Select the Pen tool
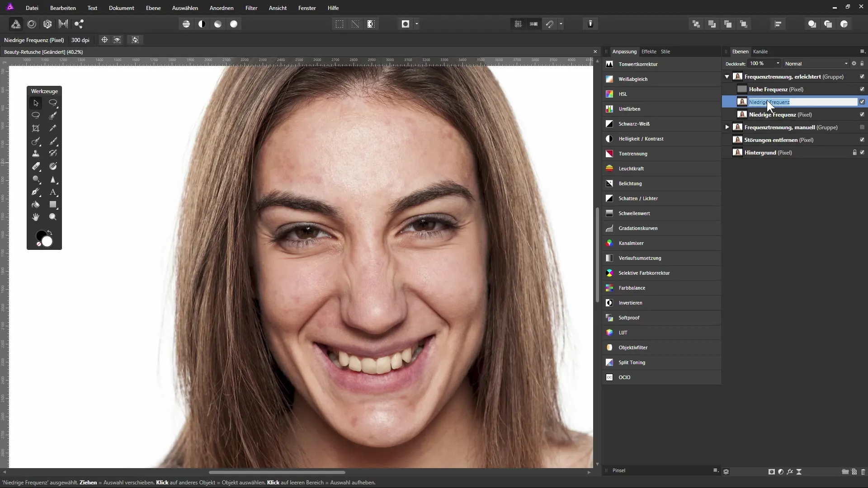868x488 pixels. (36, 192)
